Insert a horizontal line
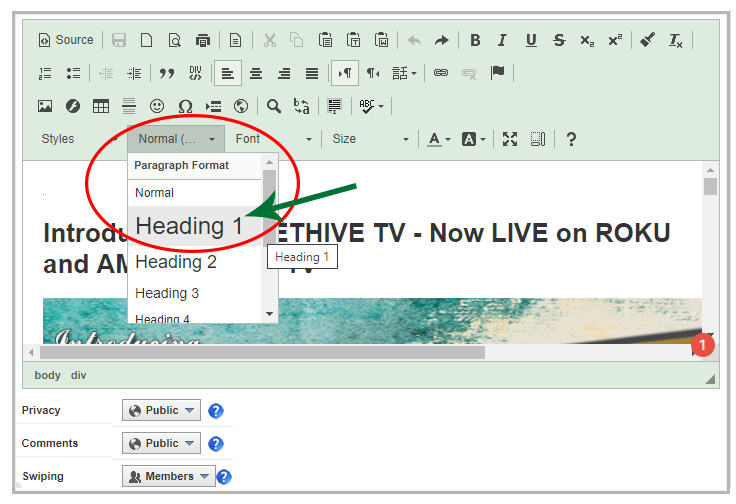 tap(129, 106)
